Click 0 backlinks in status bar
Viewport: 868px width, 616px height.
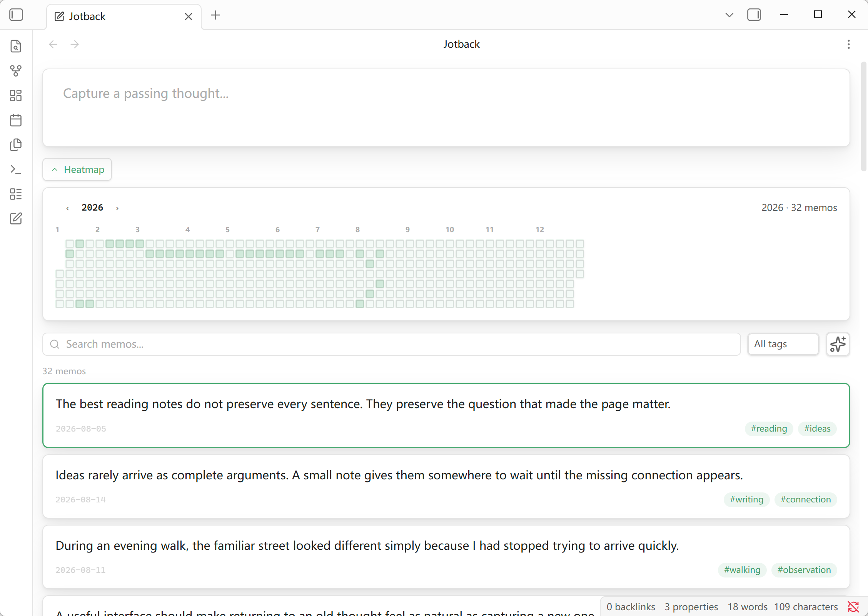[x=631, y=607]
